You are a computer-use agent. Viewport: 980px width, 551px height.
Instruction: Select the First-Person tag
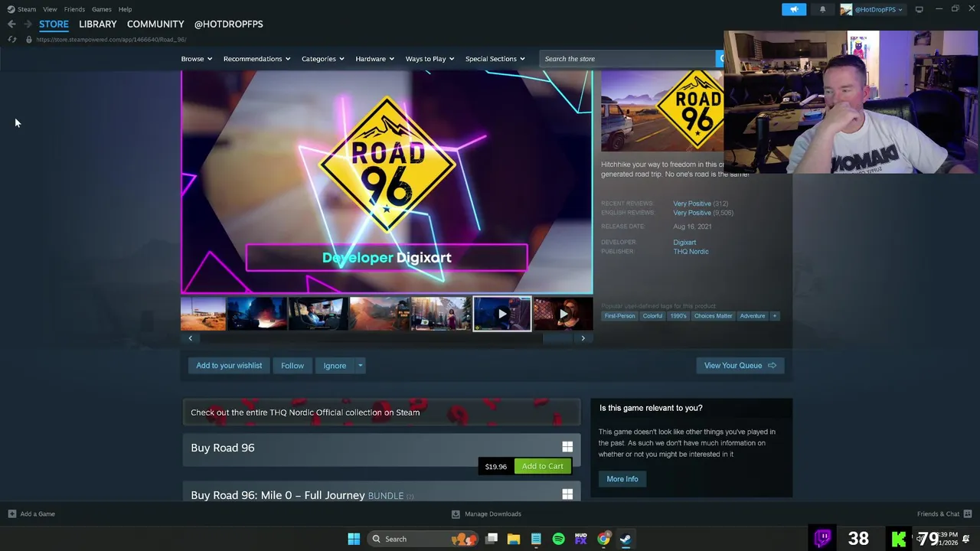click(x=619, y=316)
